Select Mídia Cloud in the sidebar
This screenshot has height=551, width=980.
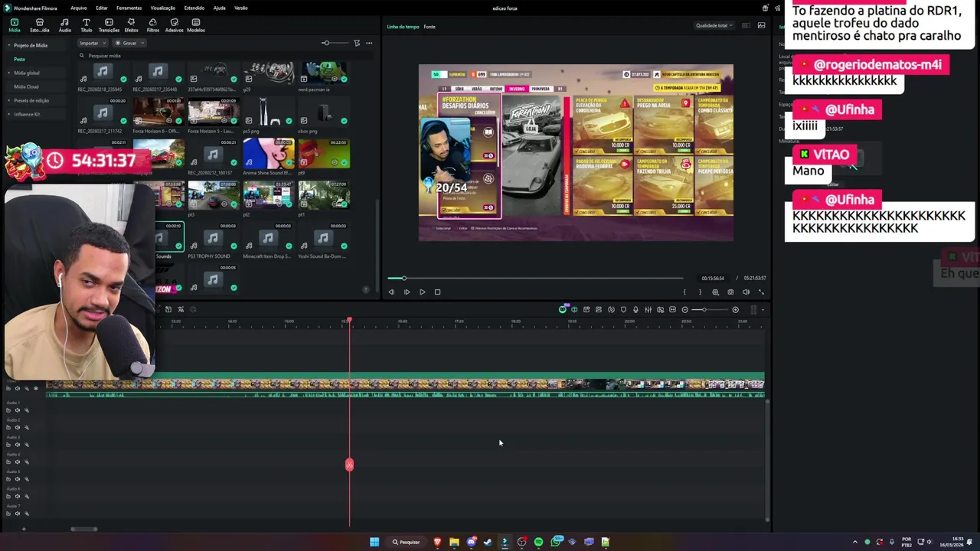26,86
